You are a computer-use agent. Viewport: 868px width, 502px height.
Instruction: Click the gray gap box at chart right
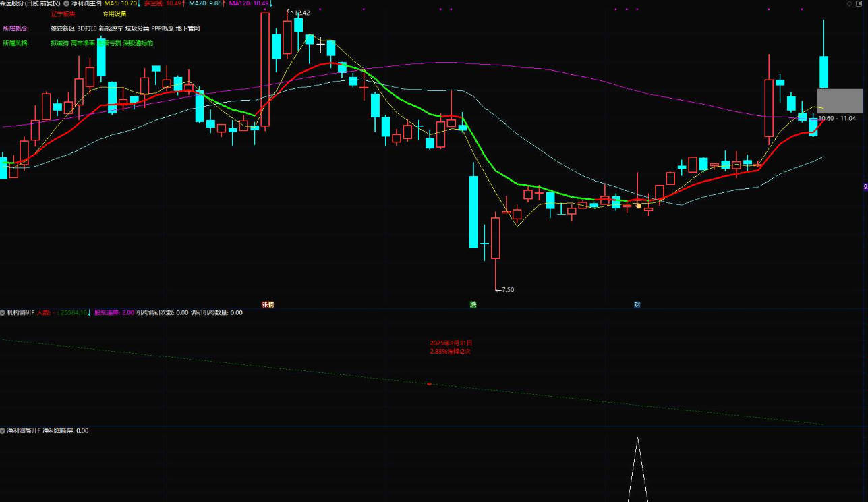point(840,101)
